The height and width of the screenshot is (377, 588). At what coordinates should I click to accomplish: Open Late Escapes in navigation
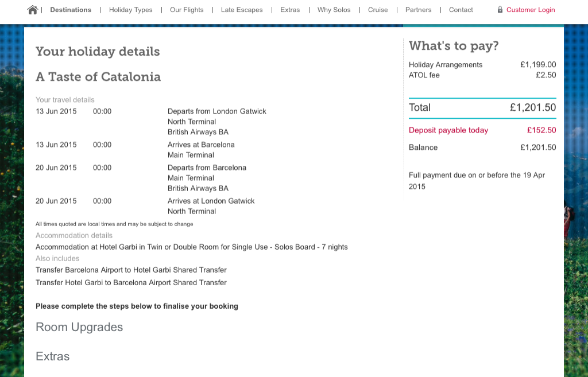tap(242, 10)
